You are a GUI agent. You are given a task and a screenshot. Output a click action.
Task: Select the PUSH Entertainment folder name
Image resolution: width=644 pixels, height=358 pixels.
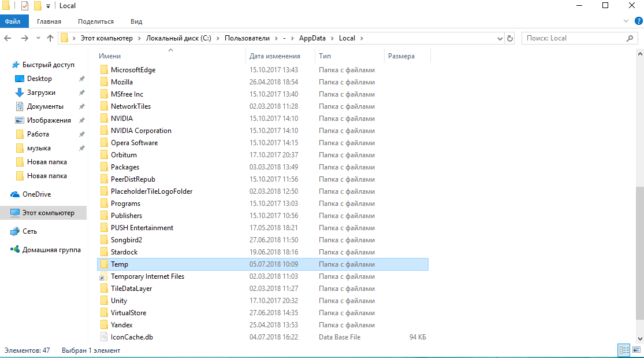pos(142,228)
